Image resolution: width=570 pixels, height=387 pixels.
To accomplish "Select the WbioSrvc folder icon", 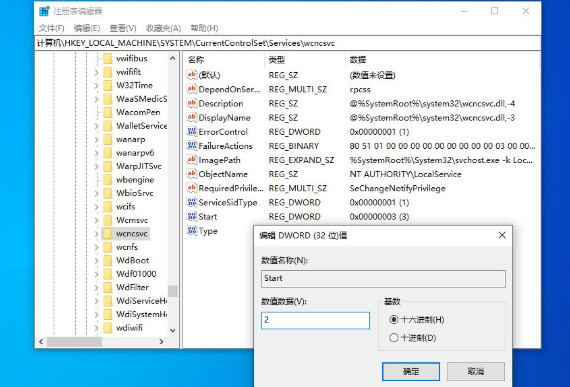I will 108,193.
